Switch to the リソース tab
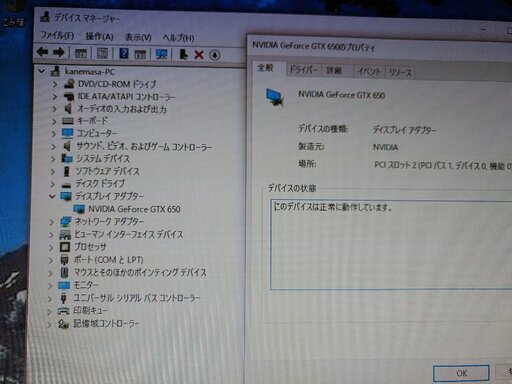This screenshot has height=384, width=512. point(400,72)
